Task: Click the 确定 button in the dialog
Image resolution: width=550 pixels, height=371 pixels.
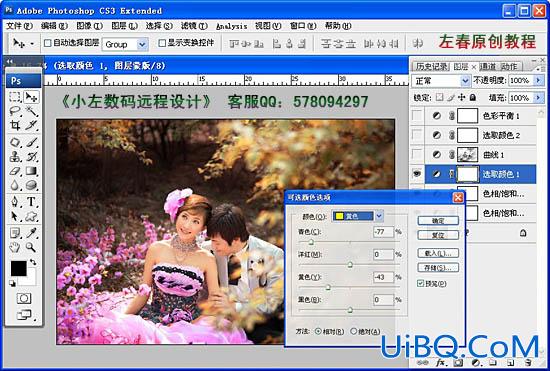Action: click(438, 221)
